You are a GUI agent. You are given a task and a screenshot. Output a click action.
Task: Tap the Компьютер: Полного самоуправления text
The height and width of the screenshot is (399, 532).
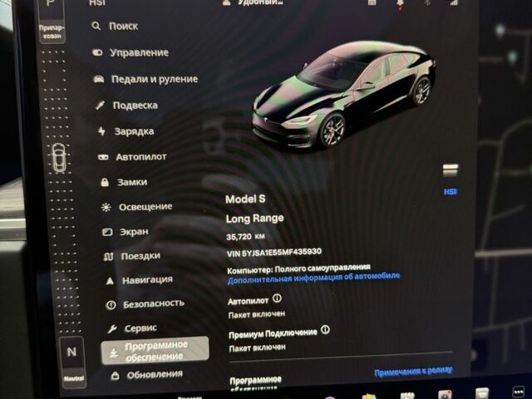[298, 268]
